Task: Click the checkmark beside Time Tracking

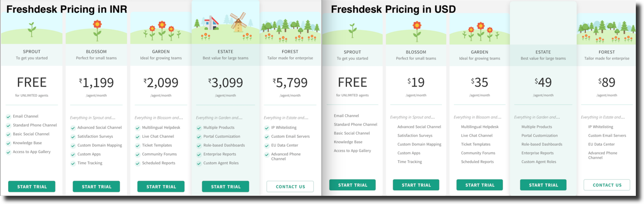Action: (73, 163)
